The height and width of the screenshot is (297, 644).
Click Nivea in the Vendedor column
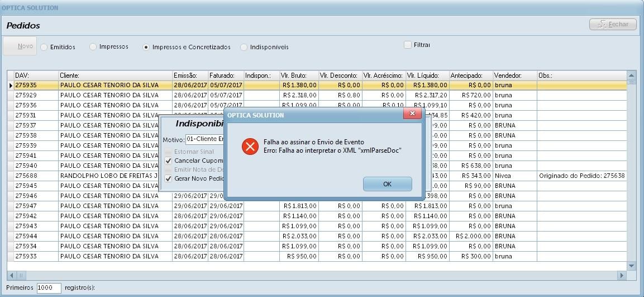click(503, 176)
